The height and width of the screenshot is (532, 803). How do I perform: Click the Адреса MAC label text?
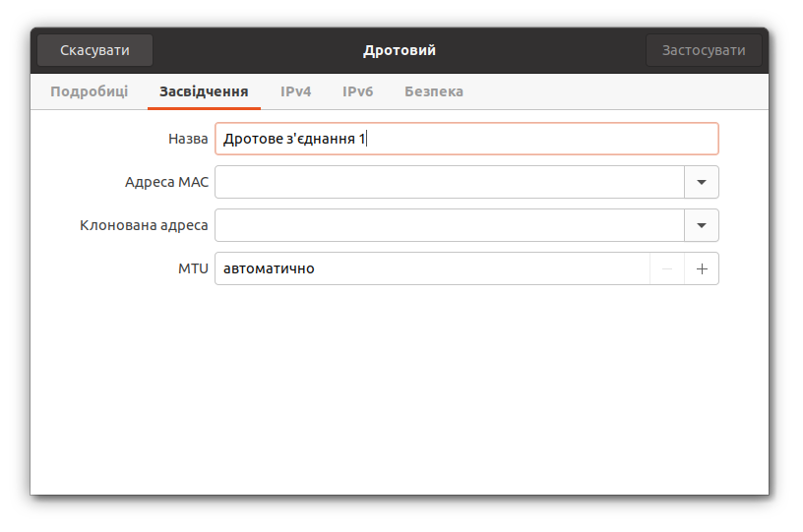[166, 182]
